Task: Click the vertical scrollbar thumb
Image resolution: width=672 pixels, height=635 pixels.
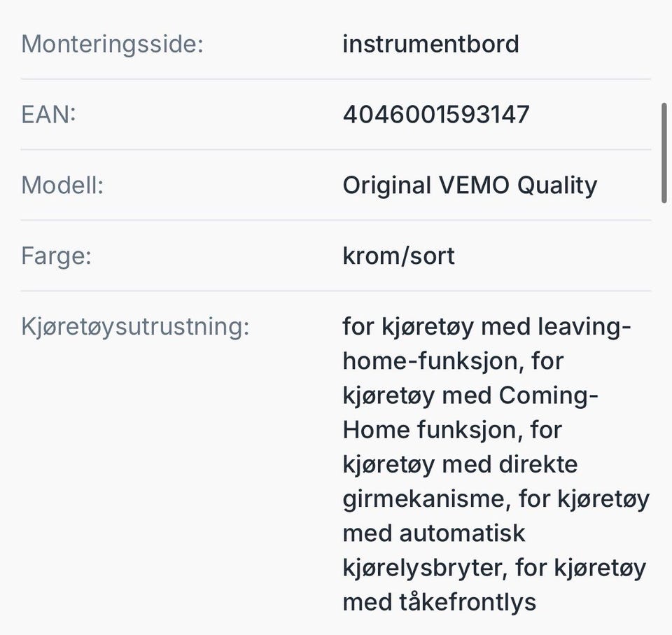Action: click(664, 153)
